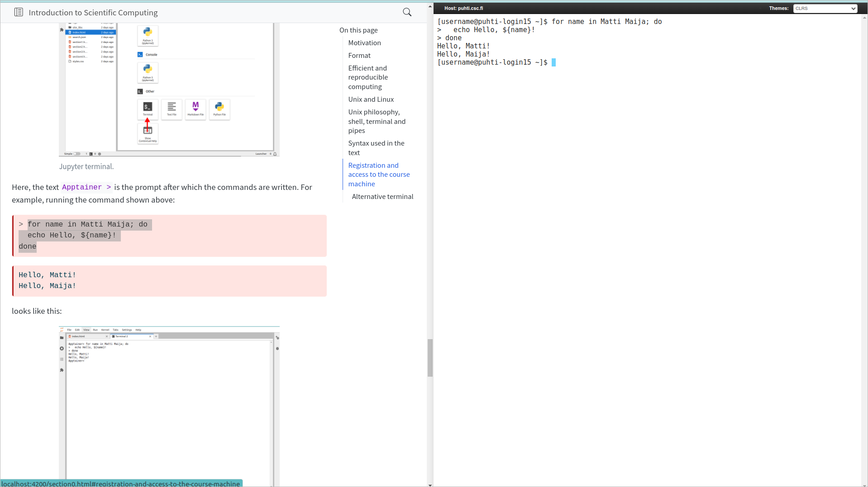Screen dimensions: 868x487
Task: Click 'Hello, Maija!' line in the terminal
Action: pos(463,54)
